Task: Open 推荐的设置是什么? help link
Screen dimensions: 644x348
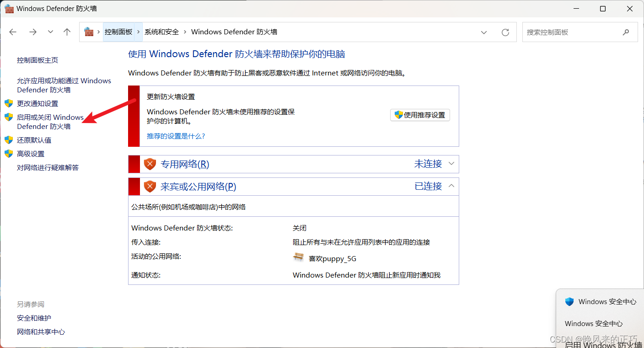Action: pos(176,136)
